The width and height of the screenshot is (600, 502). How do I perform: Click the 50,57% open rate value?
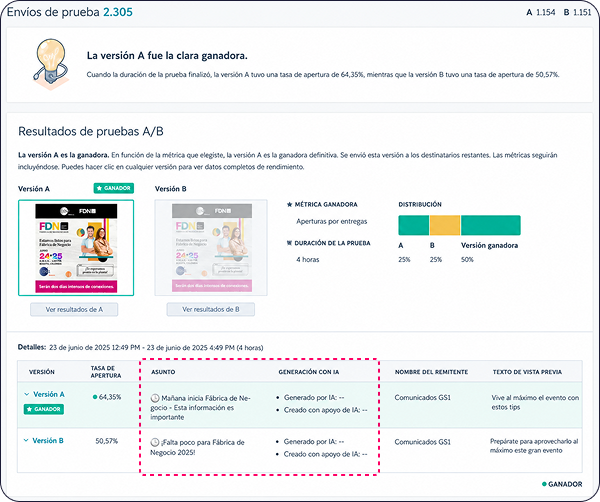pyautogui.click(x=106, y=441)
